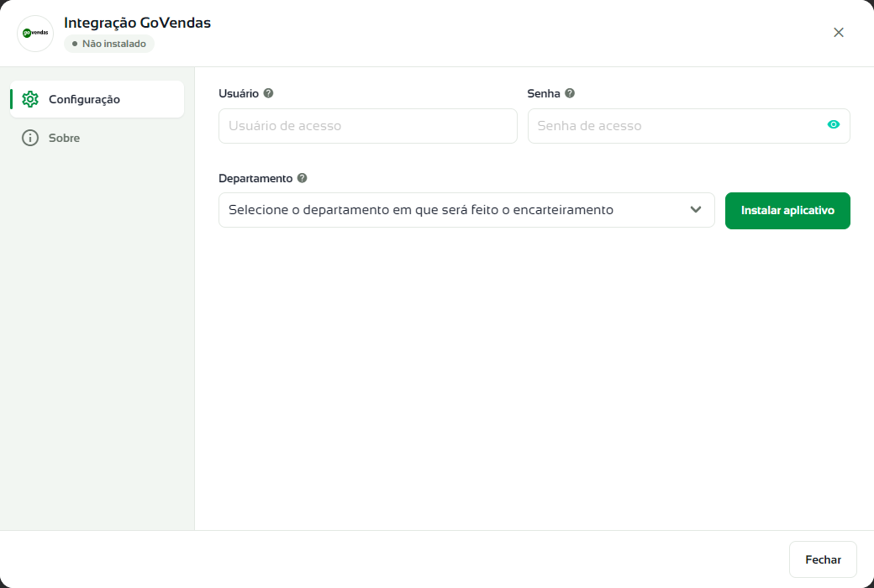Focus the Usuário de acesso input field

368,126
